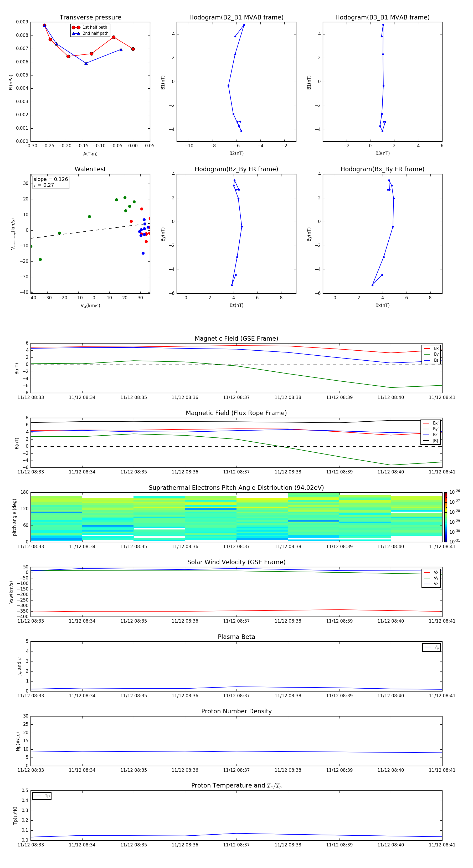Click the "Hodogram(Bx_By FR frame)" title

click(382, 169)
